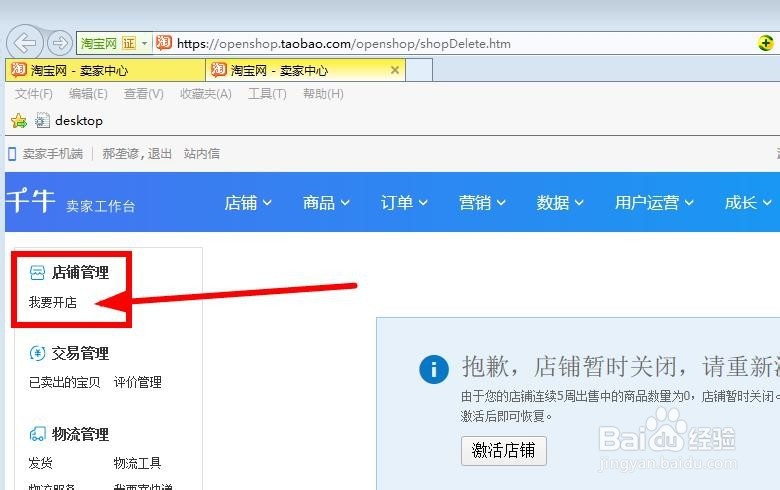Viewport: 780px width, 490px height.
Task: Click the green plus icon in the address bar
Action: click(766, 43)
